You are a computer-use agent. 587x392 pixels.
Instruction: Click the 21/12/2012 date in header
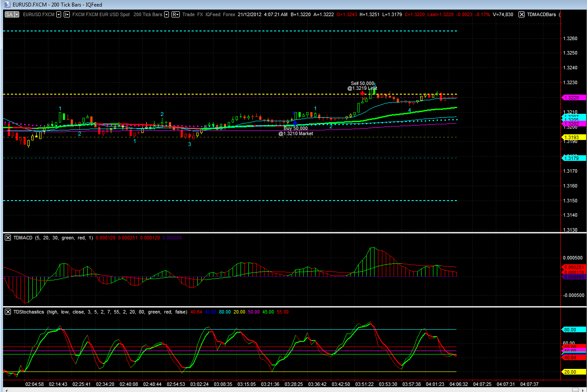pyautogui.click(x=250, y=14)
